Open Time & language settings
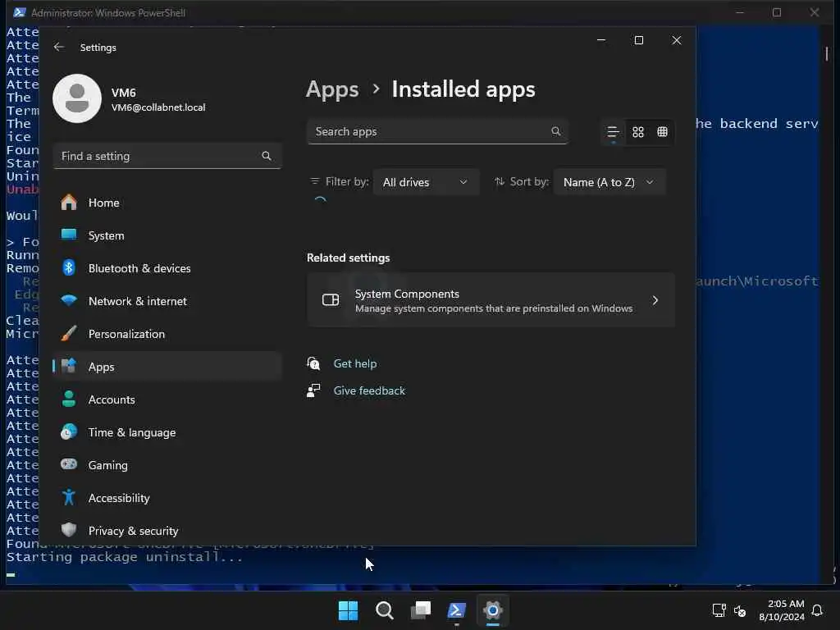The height and width of the screenshot is (630, 840). pos(167,432)
